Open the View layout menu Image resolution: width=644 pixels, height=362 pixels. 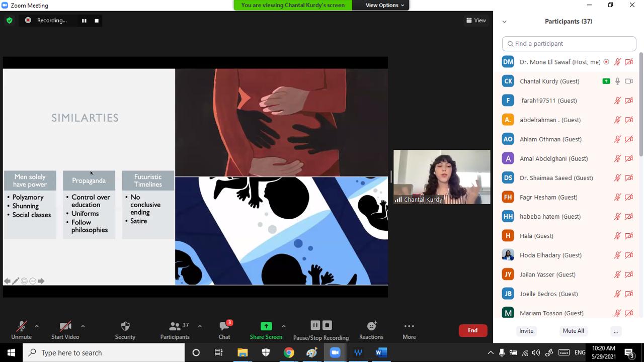click(x=476, y=21)
